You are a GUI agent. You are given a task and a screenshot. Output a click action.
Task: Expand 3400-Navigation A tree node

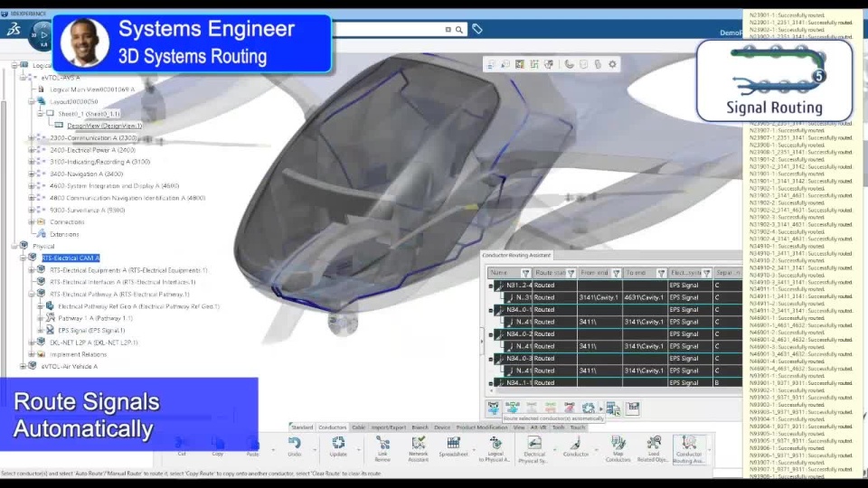coord(32,174)
